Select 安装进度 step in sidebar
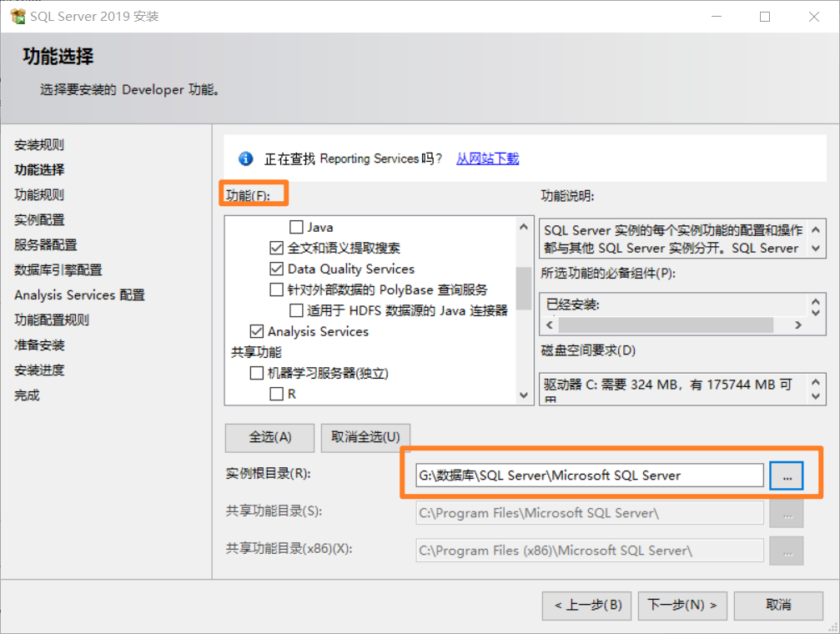Screen dimensions: 840x634 [39, 370]
